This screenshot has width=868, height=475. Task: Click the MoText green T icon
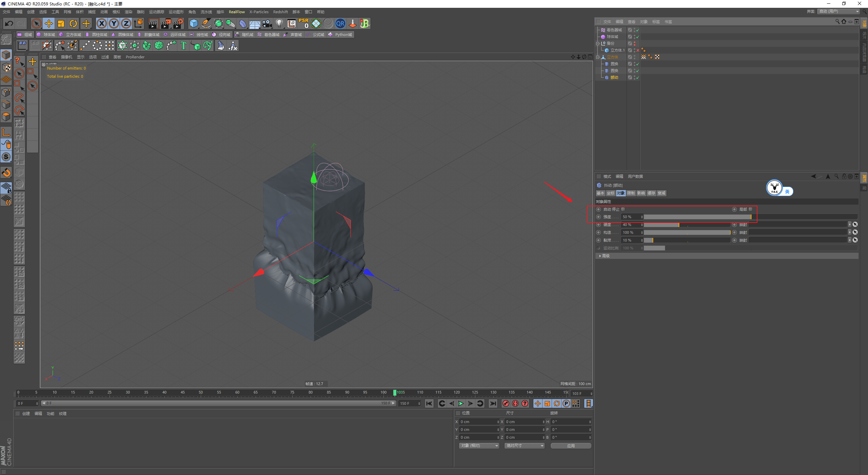point(183,45)
